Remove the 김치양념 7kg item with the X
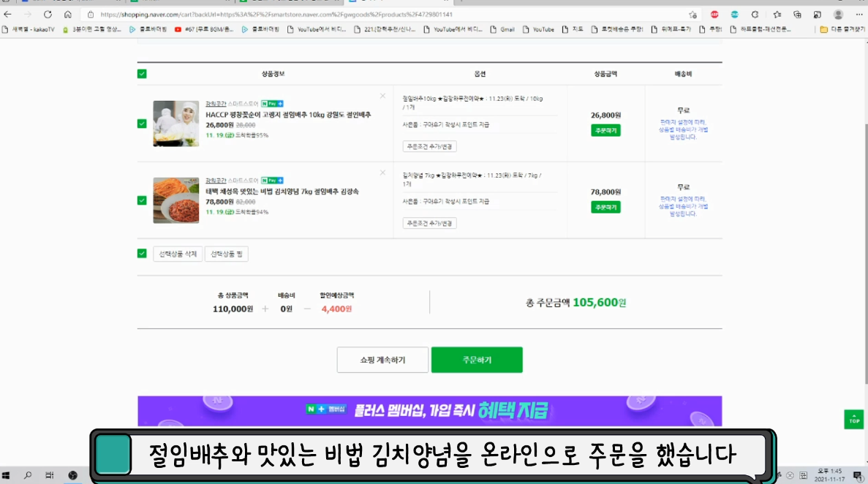 (382, 173)
